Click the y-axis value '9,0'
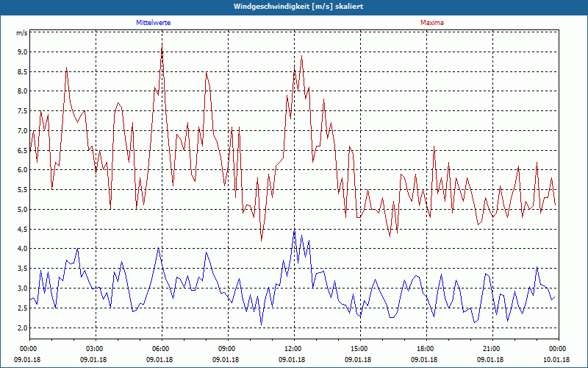 pyautogui.click(x=23, y=52)
